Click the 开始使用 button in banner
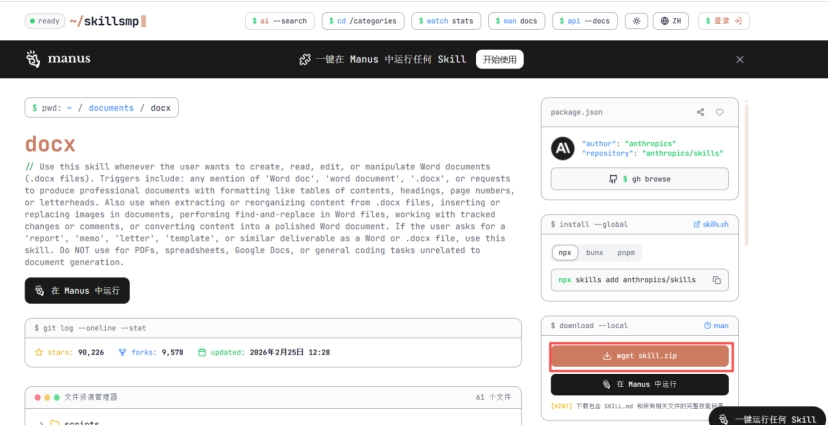 click(500, 59)
